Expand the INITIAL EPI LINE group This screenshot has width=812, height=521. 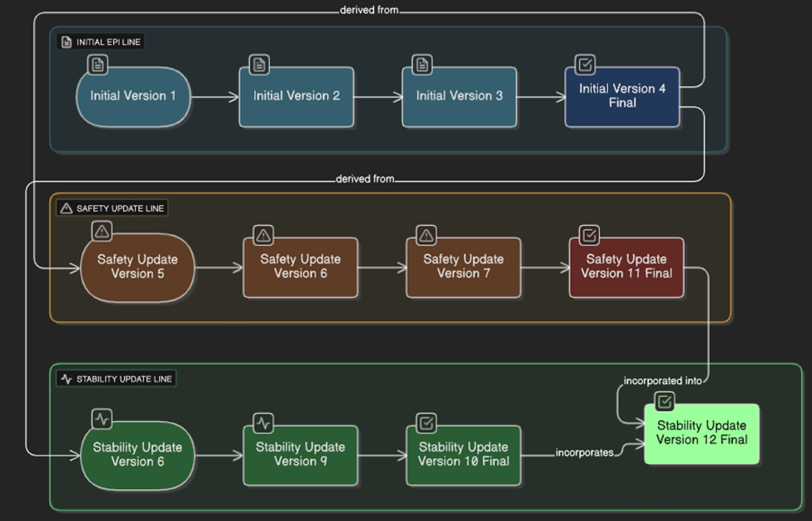(100, 41)
